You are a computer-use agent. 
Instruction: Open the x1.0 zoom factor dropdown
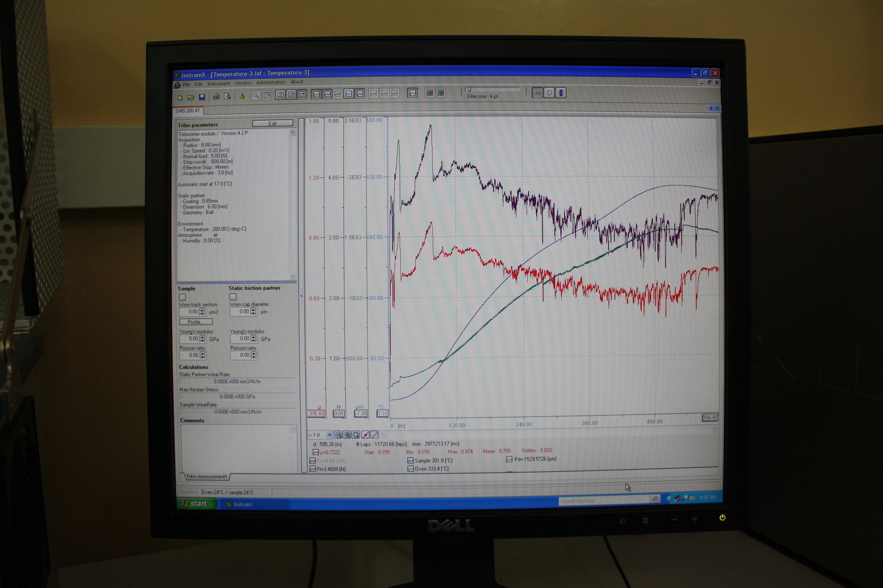pos(329,435)
